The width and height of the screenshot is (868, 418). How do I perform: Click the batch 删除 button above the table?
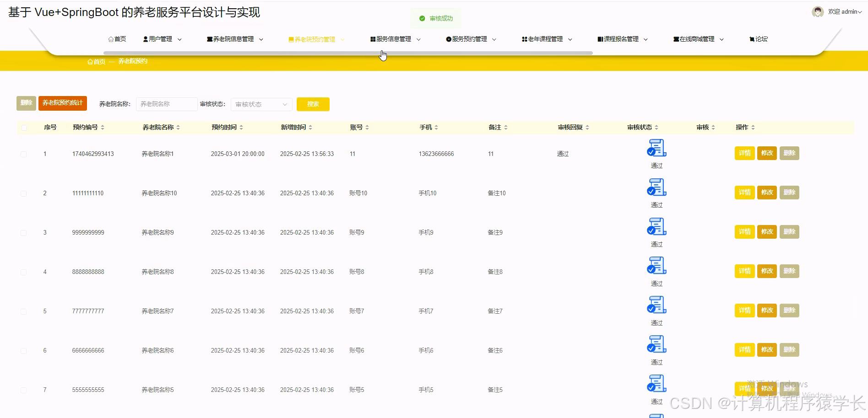[x=26, y=103]
